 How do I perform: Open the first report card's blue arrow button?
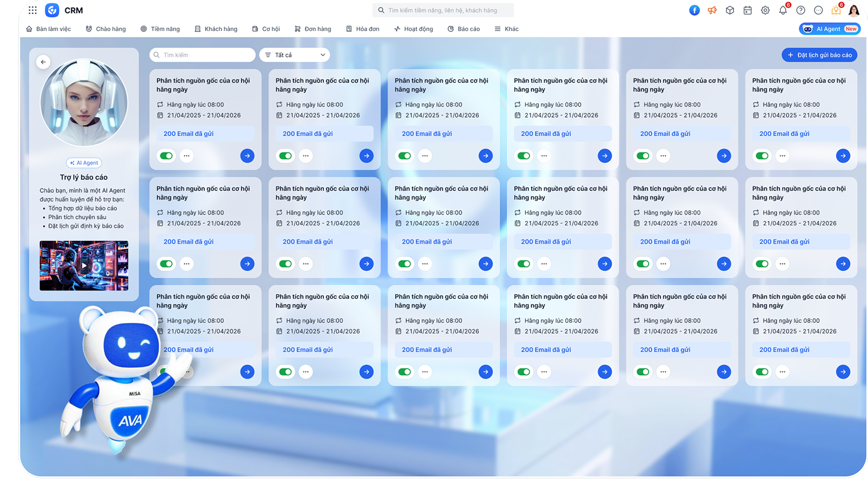247,156
